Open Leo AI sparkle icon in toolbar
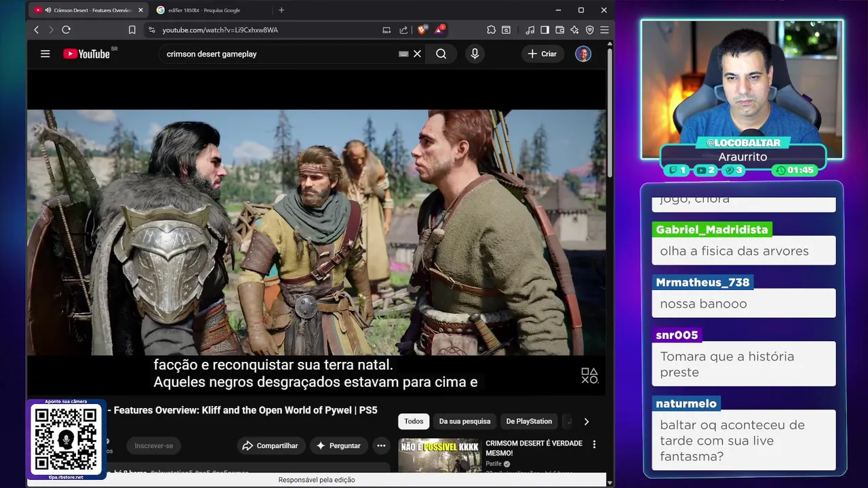 point(574,30)
